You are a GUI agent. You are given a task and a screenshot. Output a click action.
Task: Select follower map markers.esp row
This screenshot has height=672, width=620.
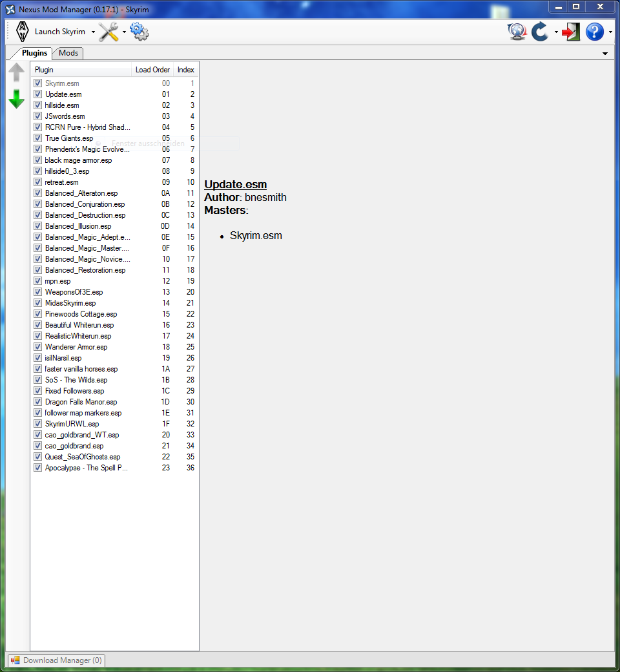[x=114, y=413]
